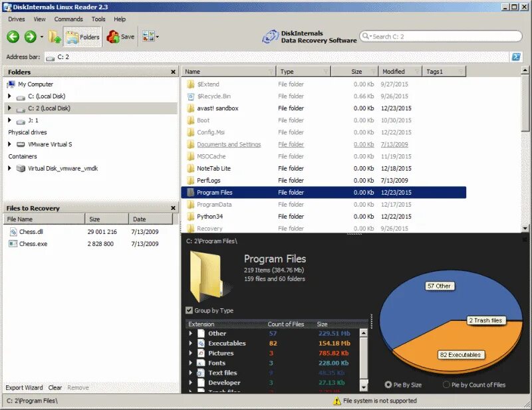Open the Drives menu
The height and width of the screenshot is (410, 532).
click(16, 19)
